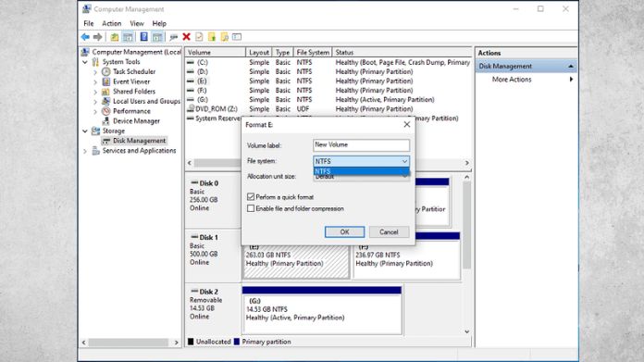This screenshot has width=644, height=362.
Task: Open the File menu
Action: (x=89, y=23)
